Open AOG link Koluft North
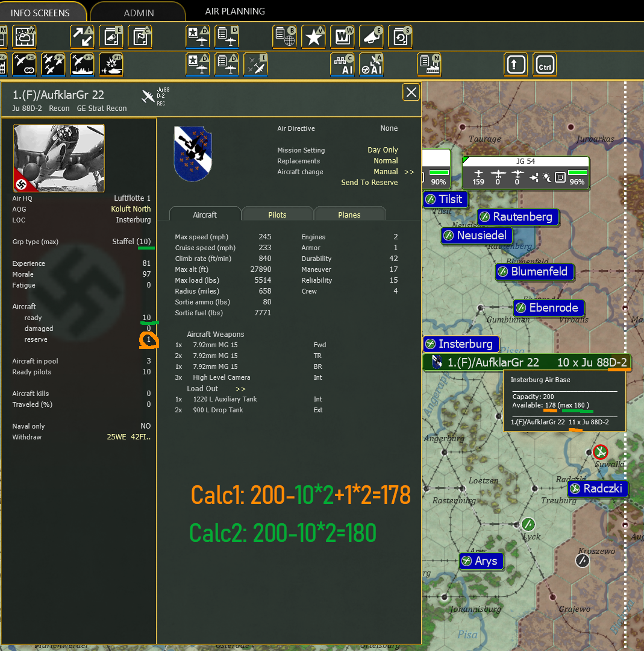Viewport: 644px width, 651px height. [131, 209]
